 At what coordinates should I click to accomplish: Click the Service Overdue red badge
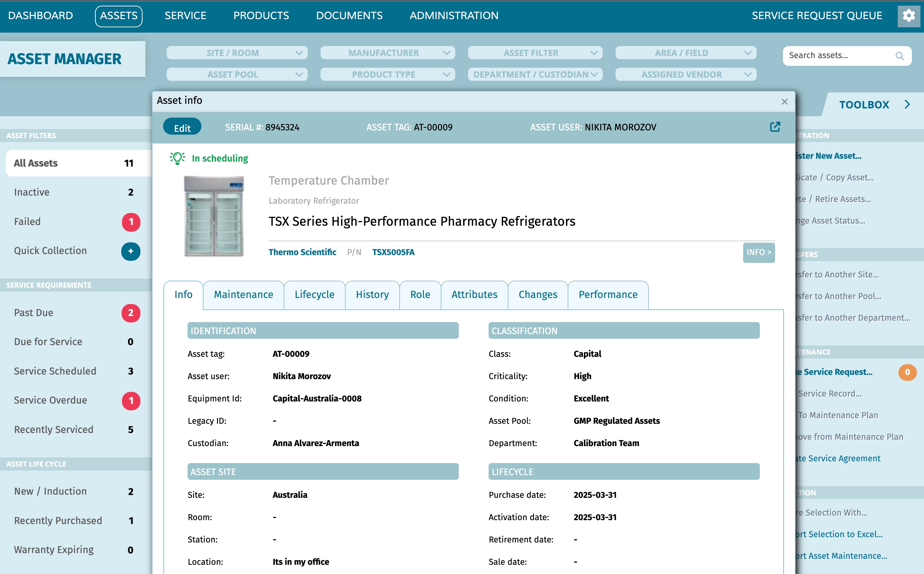[131, 400]
